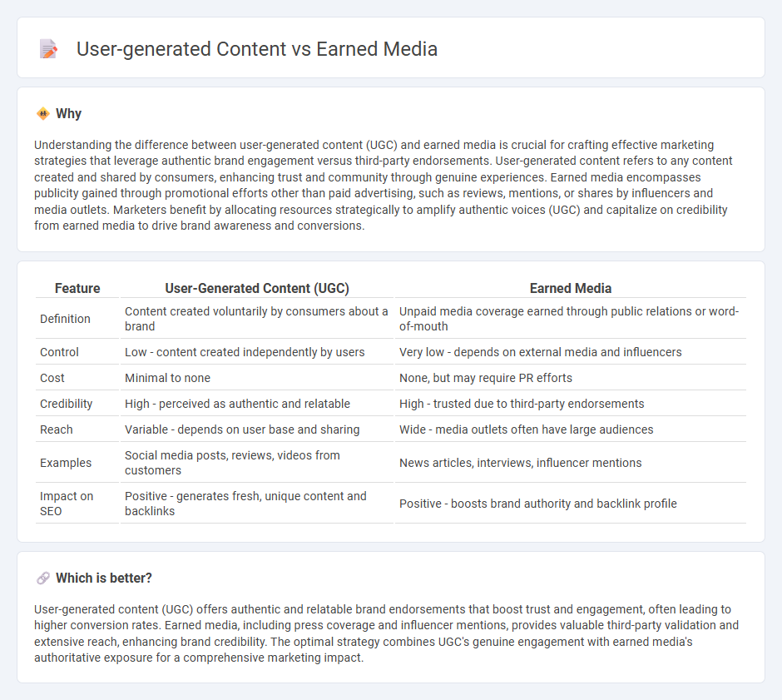Viewport: 782px width, 700px height.
Task: Click the Minimal to none cell
Action: [257, 378]
